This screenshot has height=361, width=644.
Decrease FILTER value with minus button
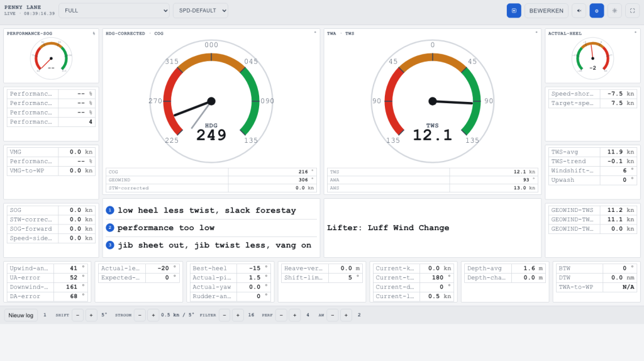tap(225, 315)
